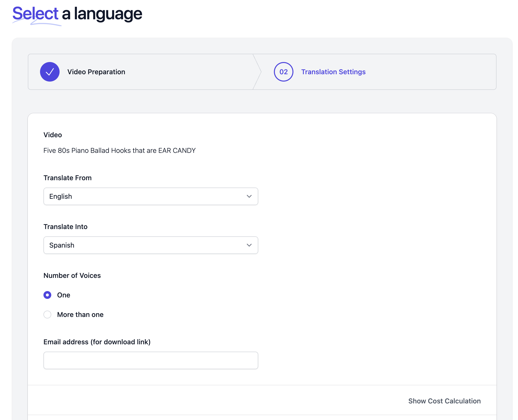Choose the 'One' voice label
The height and width of the screenshot is (420, 518).
(64, 295)
